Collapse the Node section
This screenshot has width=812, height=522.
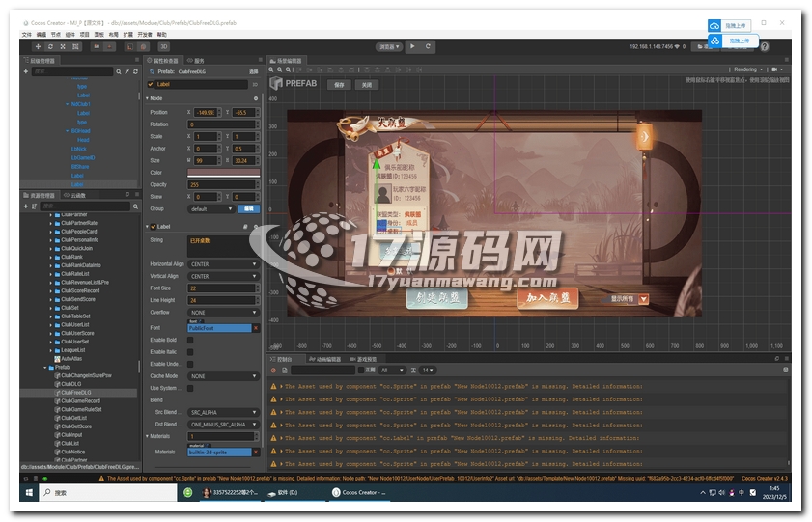(x=147, y=98)
